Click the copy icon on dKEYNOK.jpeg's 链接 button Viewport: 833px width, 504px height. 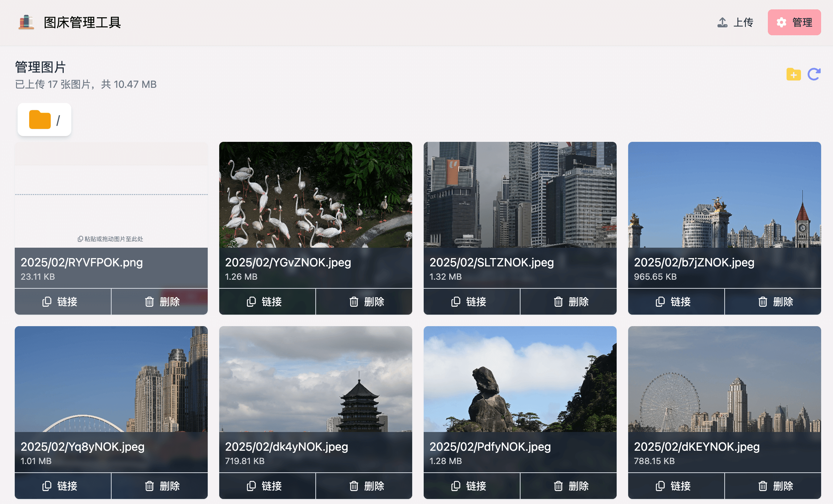coord(660,486)
